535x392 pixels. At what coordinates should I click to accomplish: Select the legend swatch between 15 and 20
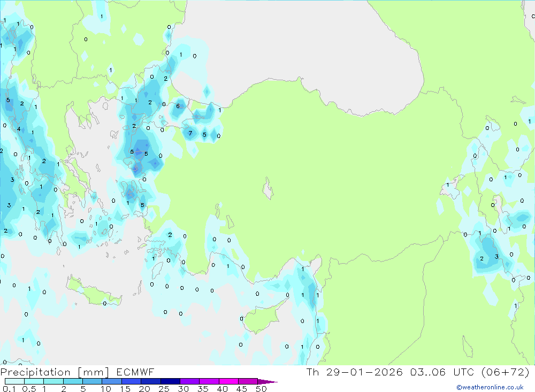132,381
